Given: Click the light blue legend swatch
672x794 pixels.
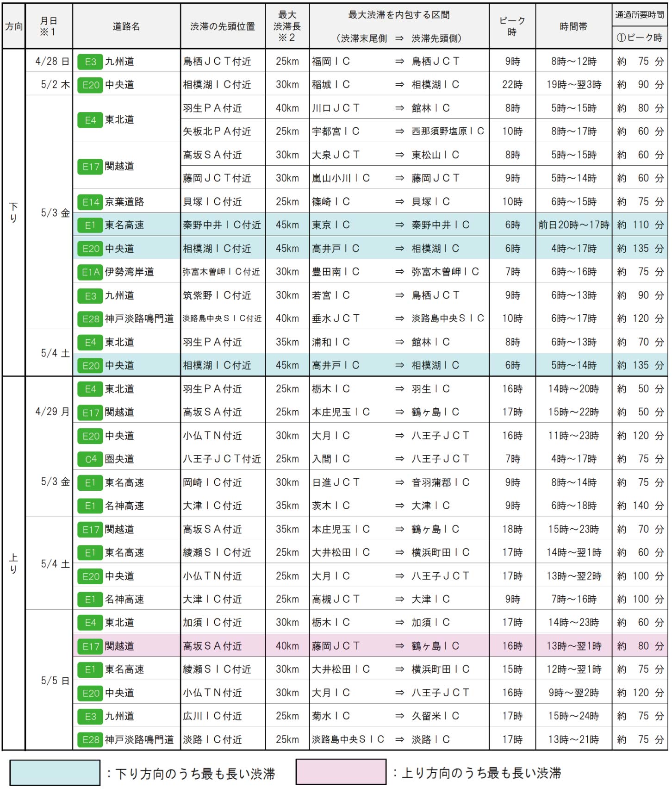Looking at the screenshot, I should pyautogui.click(x=55, y=773).
